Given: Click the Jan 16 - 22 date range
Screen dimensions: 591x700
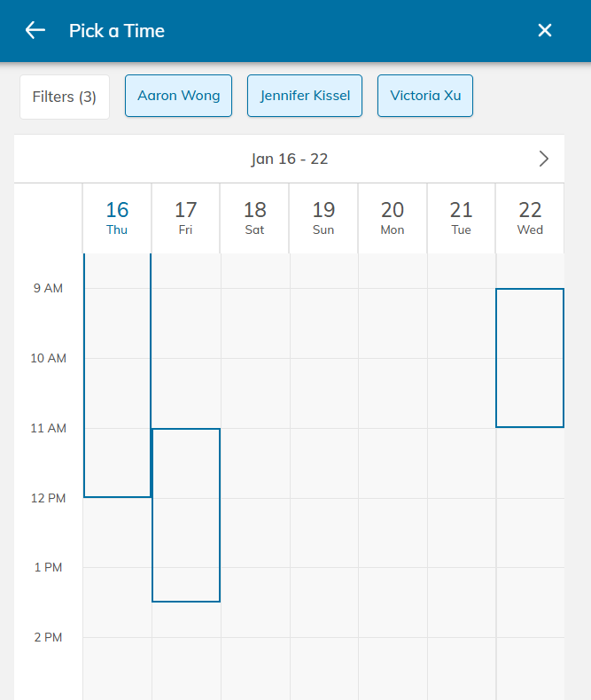Looking at the screenshot, I should 290,159.
